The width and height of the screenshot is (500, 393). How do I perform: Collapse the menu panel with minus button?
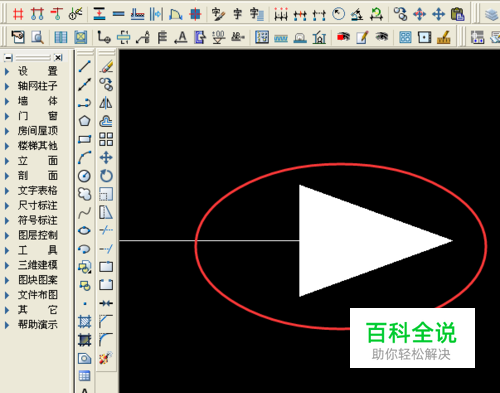[x=9, y=58]
